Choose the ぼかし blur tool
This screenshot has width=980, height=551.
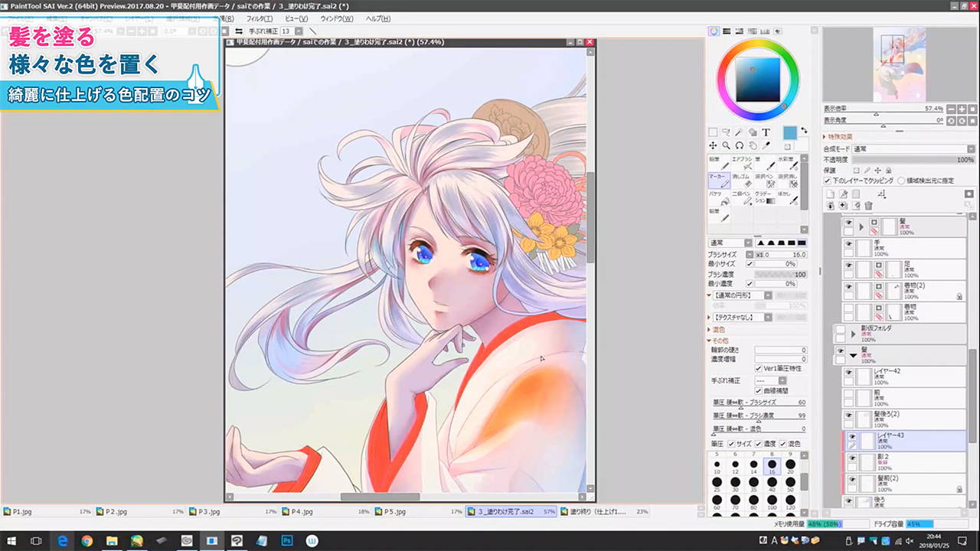click(789, 198)
